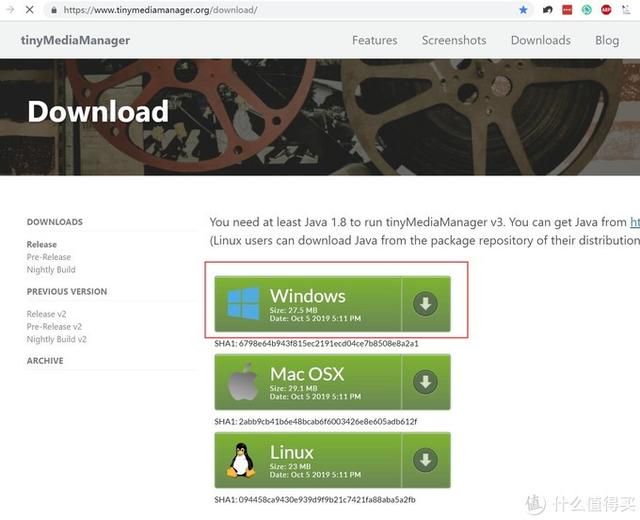
Task: Click the Windows logo on download button
Action: point(243,303)
